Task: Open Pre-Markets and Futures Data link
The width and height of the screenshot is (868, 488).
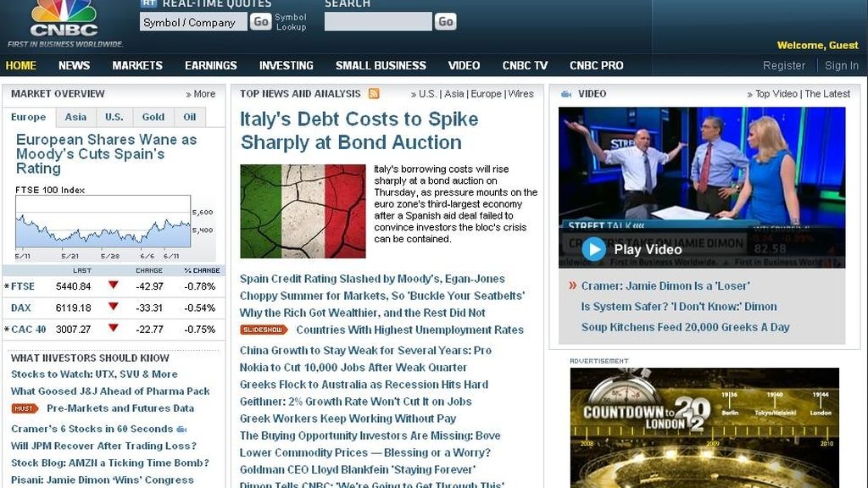Action: pos(120,408)
